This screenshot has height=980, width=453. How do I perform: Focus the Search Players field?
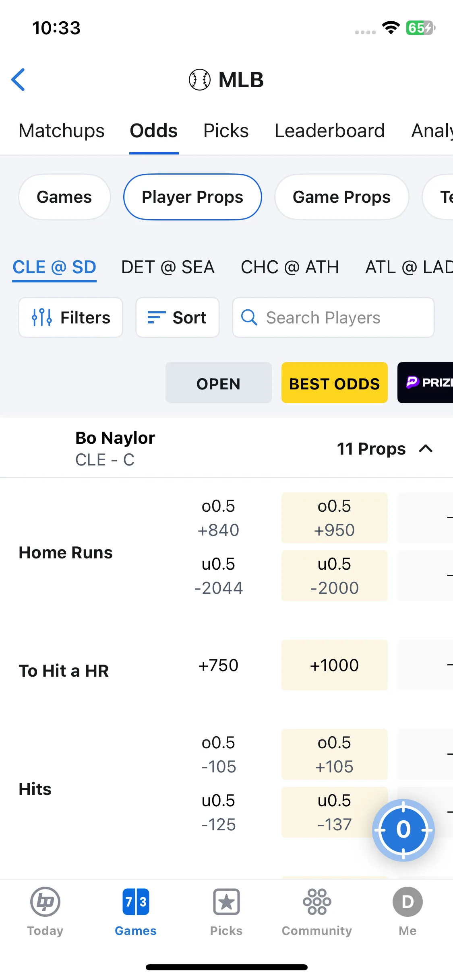(333, 317)
